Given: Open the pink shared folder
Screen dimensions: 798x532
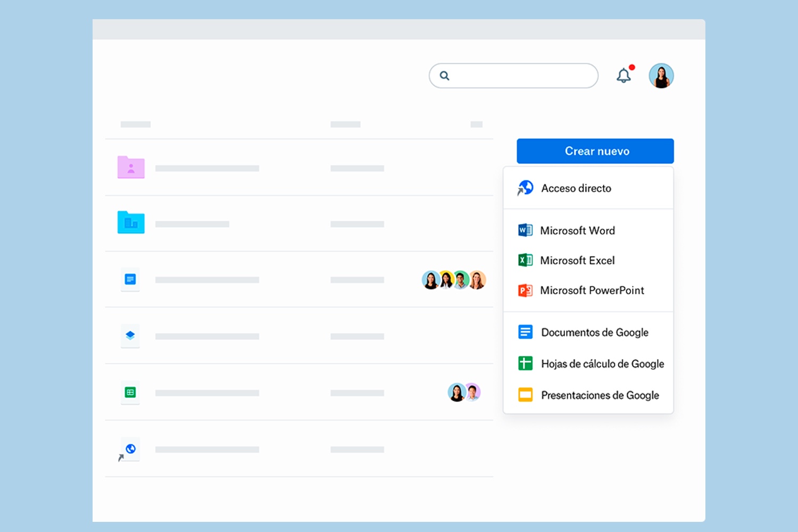Looking at the screenshot, I should [x=131, y=167].
